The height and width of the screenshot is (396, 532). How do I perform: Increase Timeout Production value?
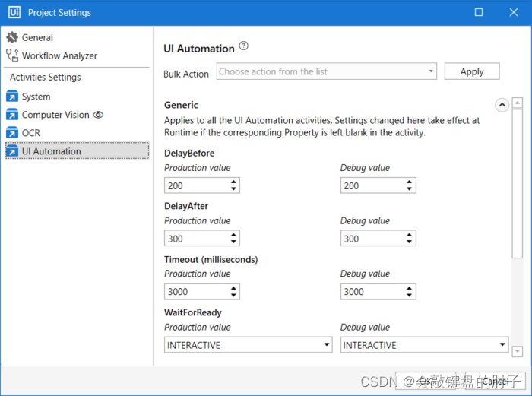(x=233, y=288)
